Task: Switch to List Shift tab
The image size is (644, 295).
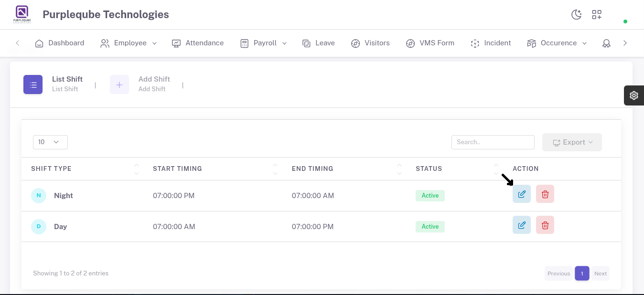Action: pyautogui.click(x=67, y=84)
